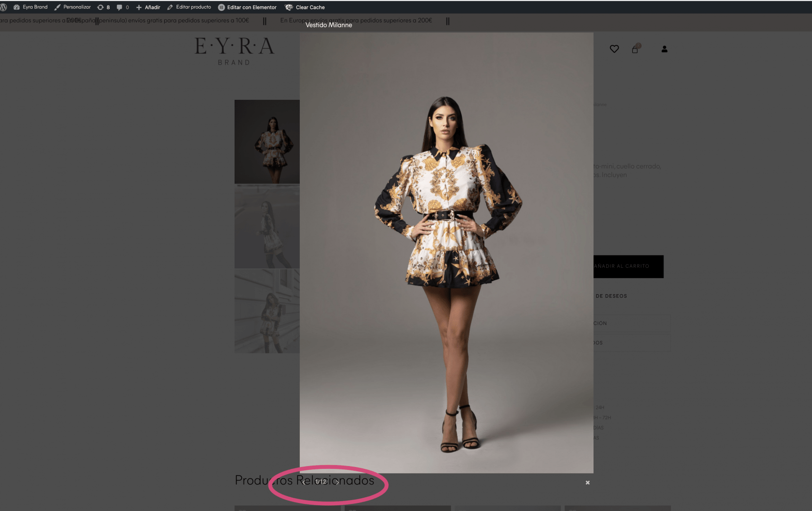Open the wishlist heart icon
Image resolution: width=812 pixels, height=511 pixels.
(614, 49)
